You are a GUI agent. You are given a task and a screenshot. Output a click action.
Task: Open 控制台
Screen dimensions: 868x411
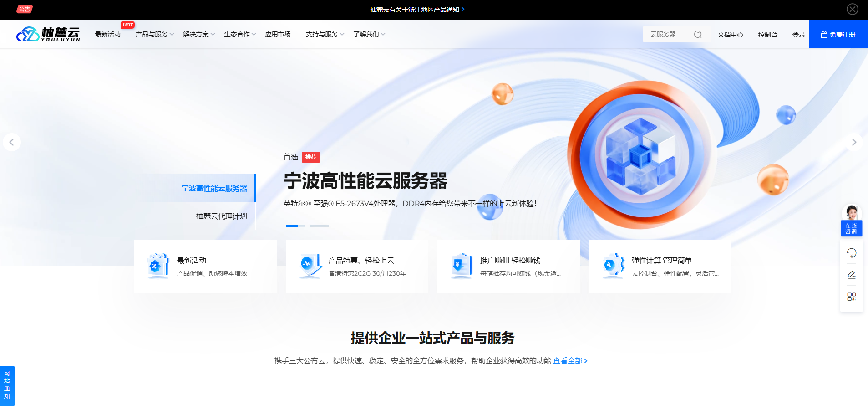pyautogui.click(x=767, y=35)
